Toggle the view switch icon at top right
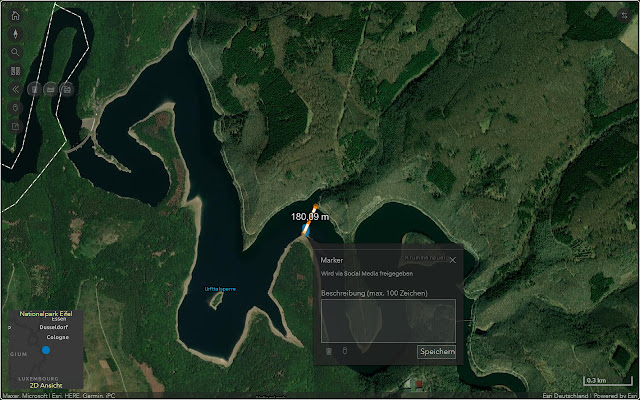Screen dimensions: 640x400 pyautogui.click(x=624, y=16)
